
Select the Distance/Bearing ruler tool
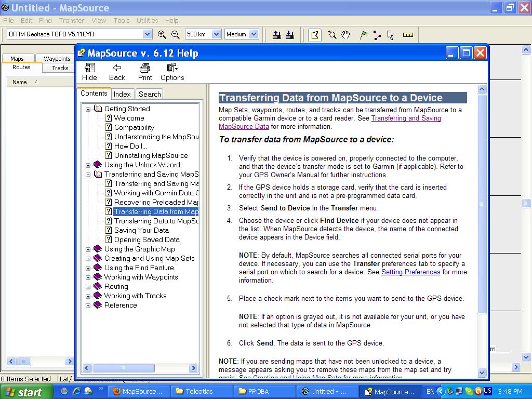pyautogui.click(x=408, y=35)
